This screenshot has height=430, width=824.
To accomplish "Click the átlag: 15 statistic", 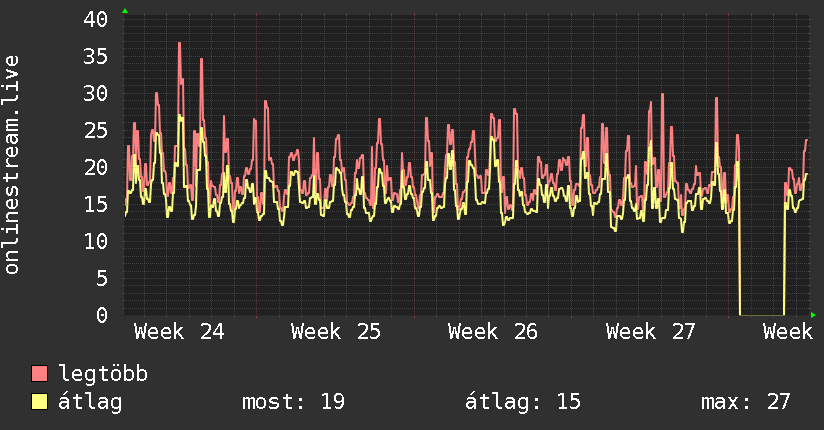I will [x=523, y=402].
